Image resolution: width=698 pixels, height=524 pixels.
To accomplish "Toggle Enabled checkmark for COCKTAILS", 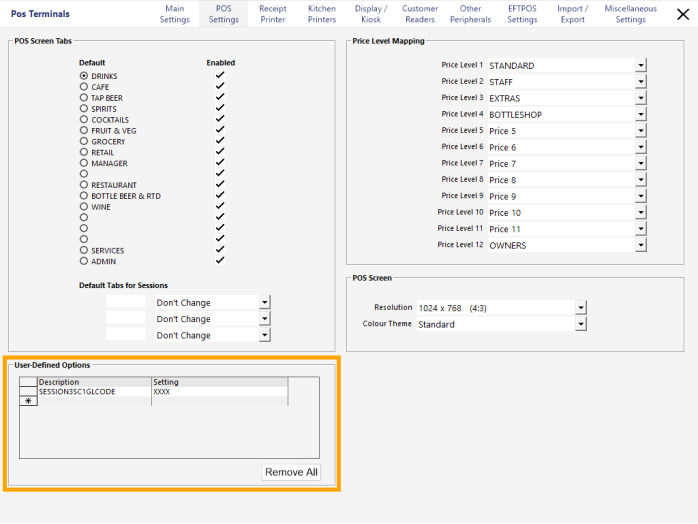I will click(220, 118).
